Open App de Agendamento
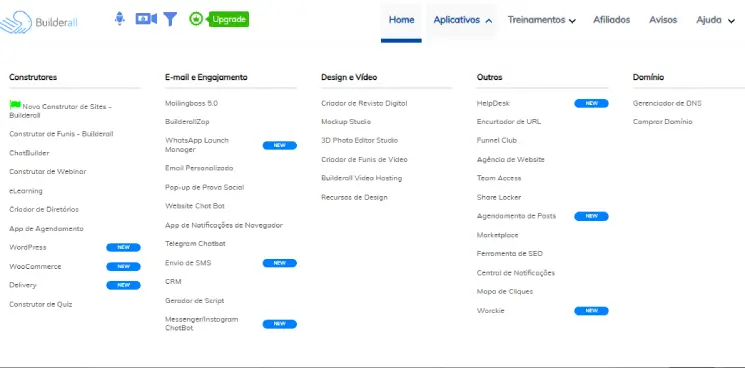The height and width of the screenshot is (368, 745). pyautogui.click(x=46, y=228)
